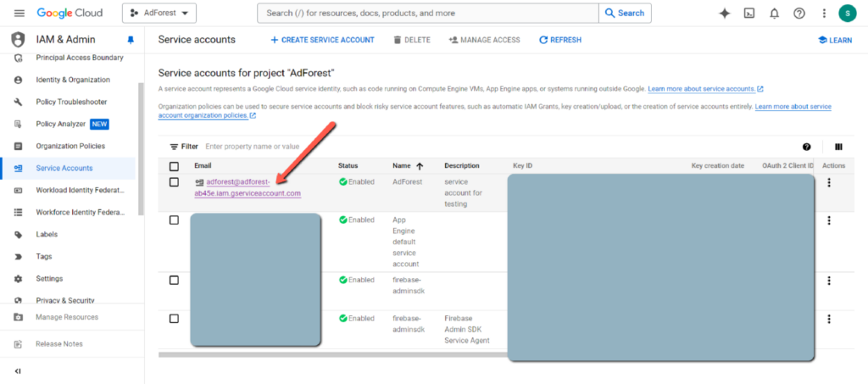Go to Identity & Organization
Screen dimensions: 868x384
tap(73, 80)
